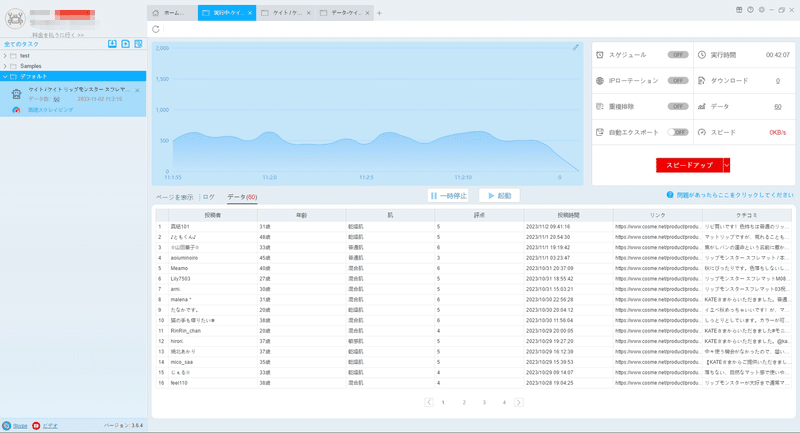Screen dimensions: 800x433
Task: Click the data count 60 link
Action: 778,107
